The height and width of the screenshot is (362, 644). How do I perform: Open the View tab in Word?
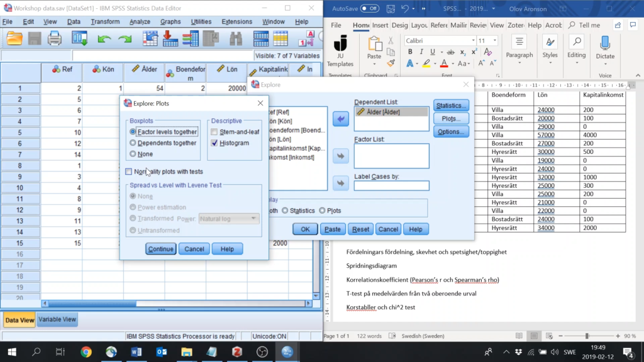click(x=497, y=25)
